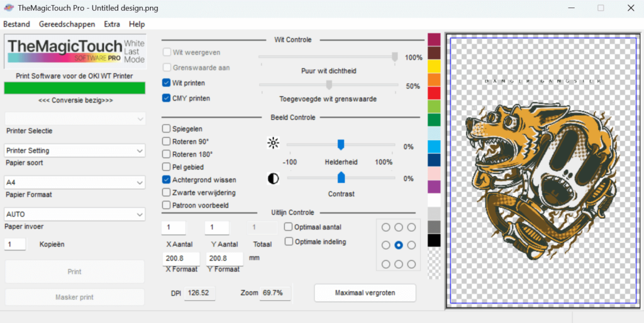Open the Gereedschappen menu
Viewport: 644px width, 323px height.
pyautogui.click(x=67, y=25)
